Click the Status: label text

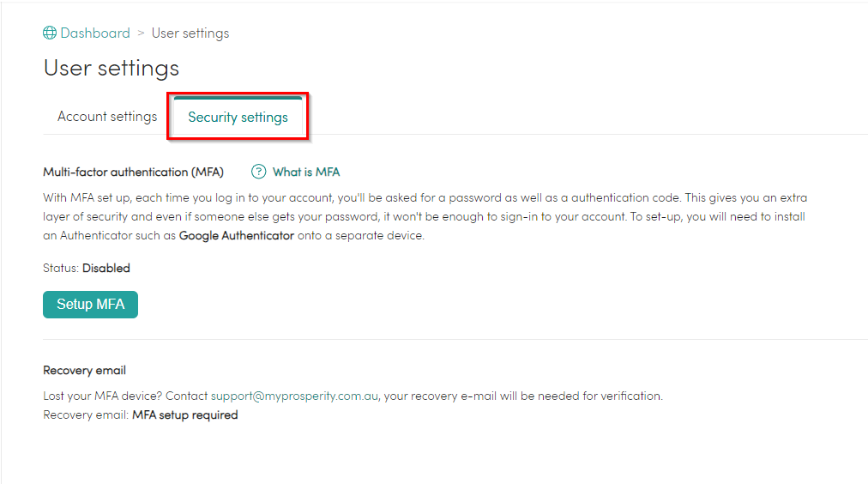point(61,268)
